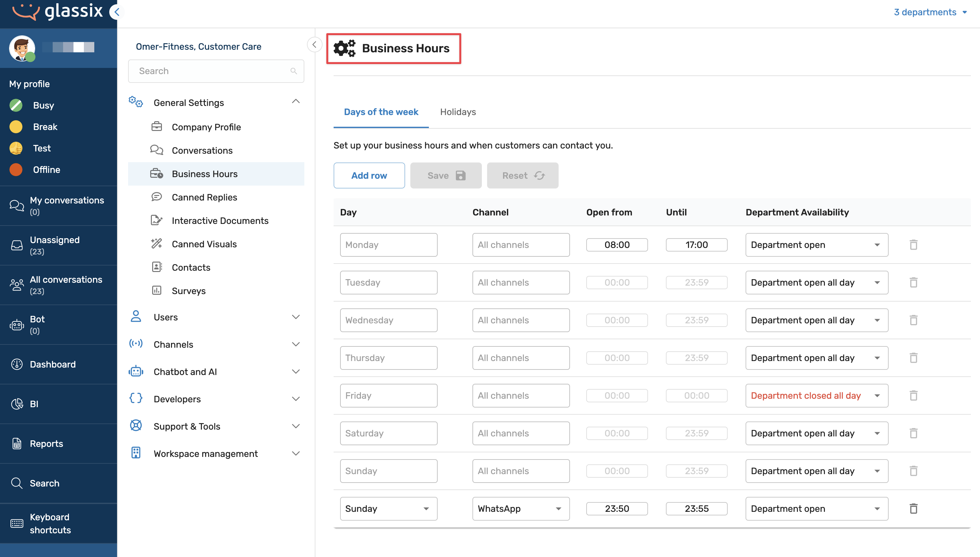Open the 3 departments selector
The width and height of the screenshot is (980, 557).
click(x=930, y=12)
